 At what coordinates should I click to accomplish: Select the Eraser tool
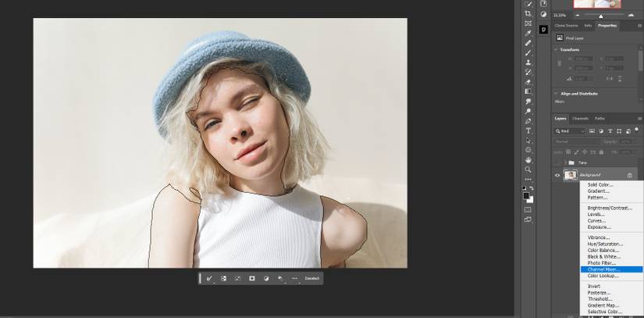(528, 82)
